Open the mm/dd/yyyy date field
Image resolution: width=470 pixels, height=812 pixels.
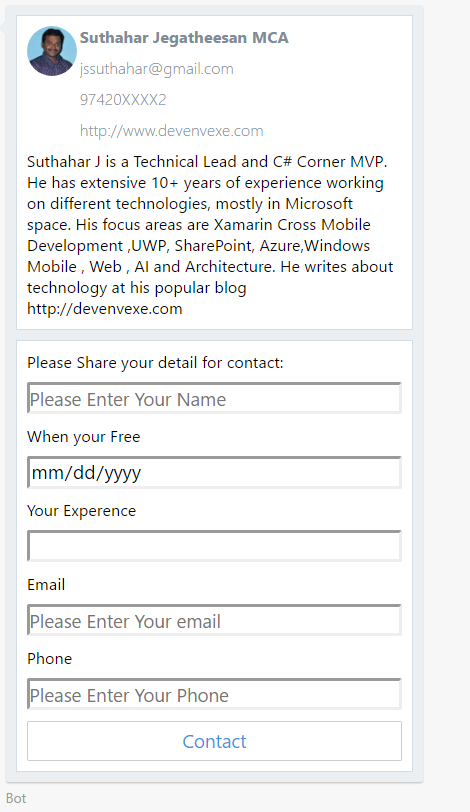(x=214, y=472)
